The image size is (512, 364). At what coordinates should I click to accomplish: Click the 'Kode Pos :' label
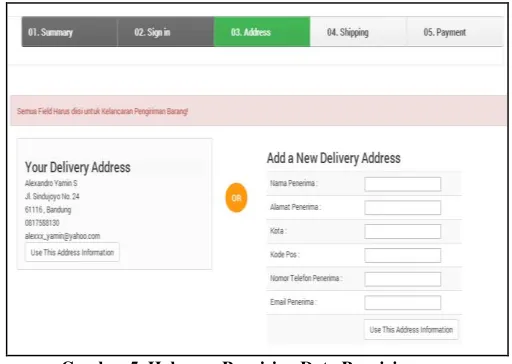[285, 255]
